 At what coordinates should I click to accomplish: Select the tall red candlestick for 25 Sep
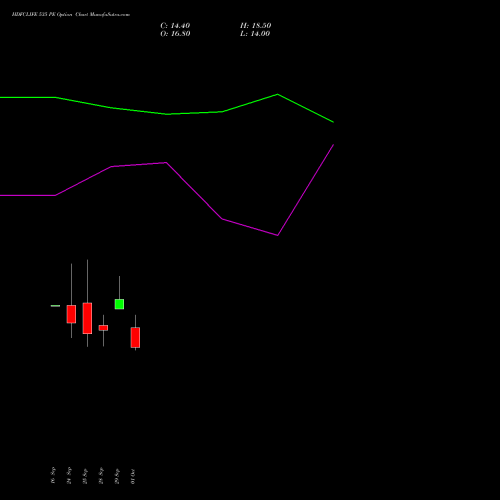pyautogui.click(x=87, y=318)
